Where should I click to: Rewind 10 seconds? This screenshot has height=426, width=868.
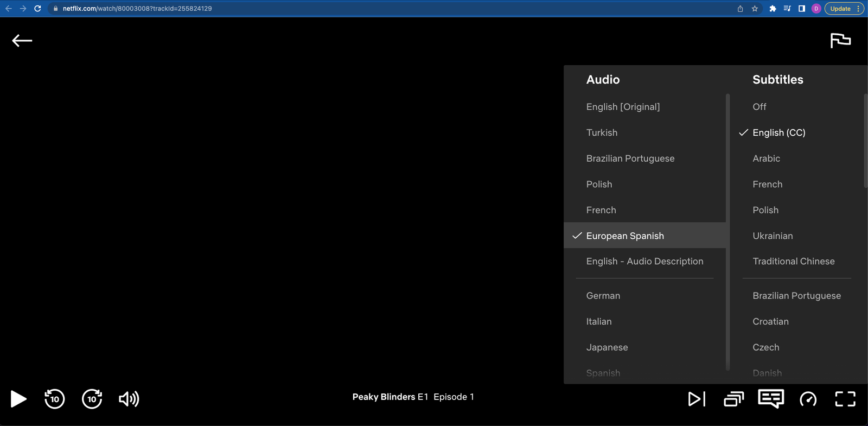pyautogui.click(x=54, y=399)
